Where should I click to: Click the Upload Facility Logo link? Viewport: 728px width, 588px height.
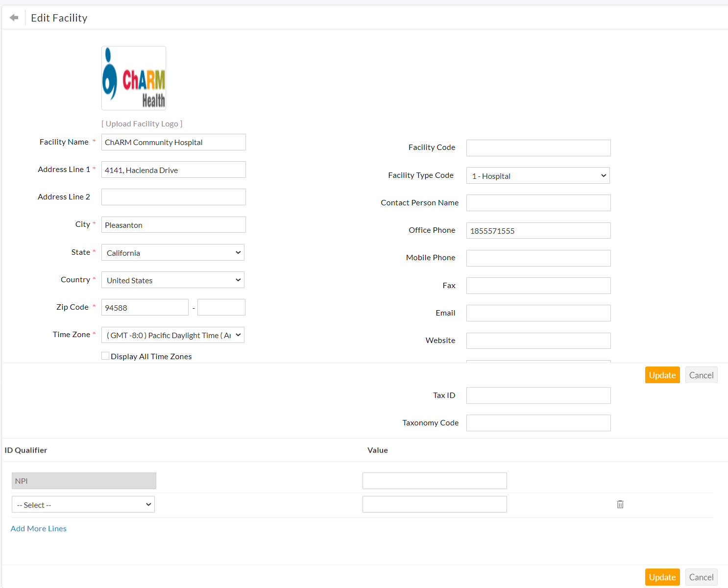point(142,124)
